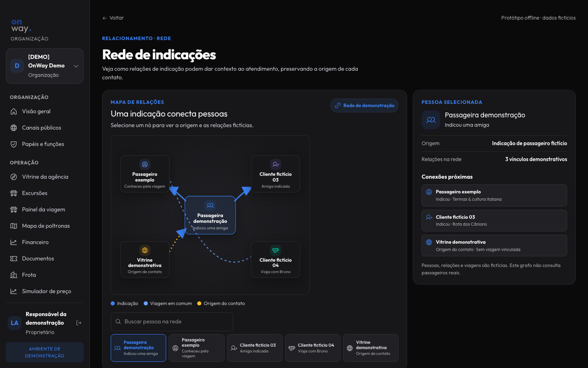
Task: Click the blue Indicação legend dot
Action: tap(113, 303)
